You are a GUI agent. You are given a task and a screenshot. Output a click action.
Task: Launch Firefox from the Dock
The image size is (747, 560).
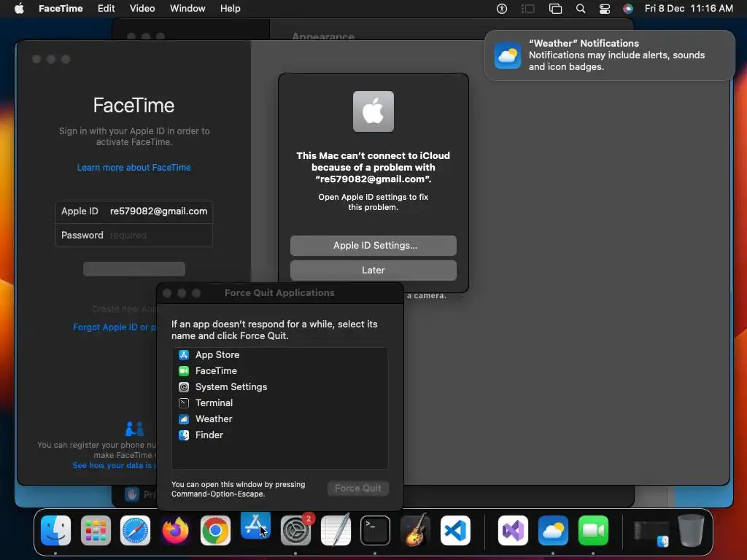point(175,530)
